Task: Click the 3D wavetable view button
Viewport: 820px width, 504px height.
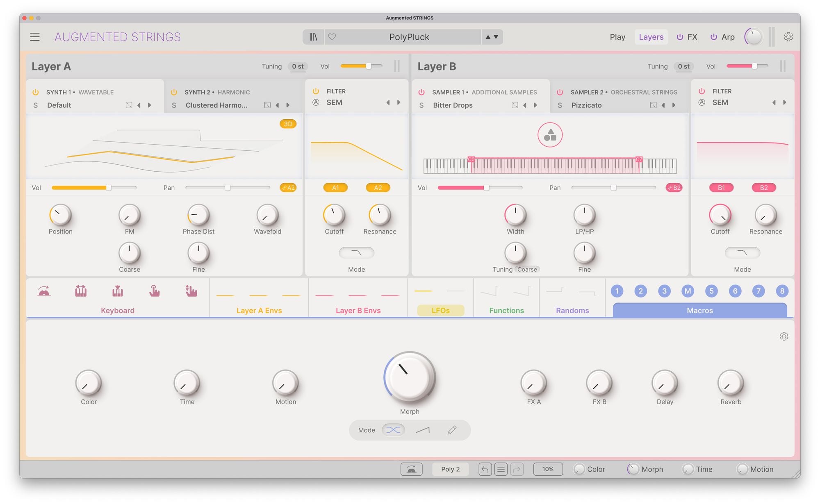Action: [x=288, y=124]
